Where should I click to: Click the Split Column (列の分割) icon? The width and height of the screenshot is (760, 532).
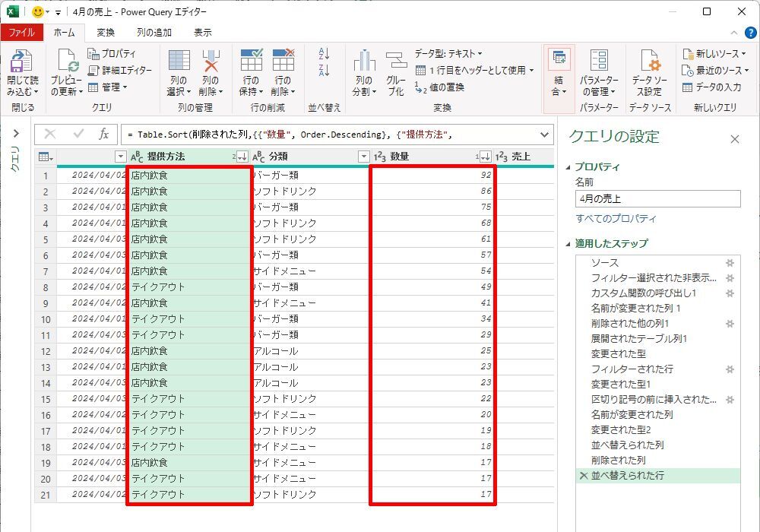[x=364, y=62]
